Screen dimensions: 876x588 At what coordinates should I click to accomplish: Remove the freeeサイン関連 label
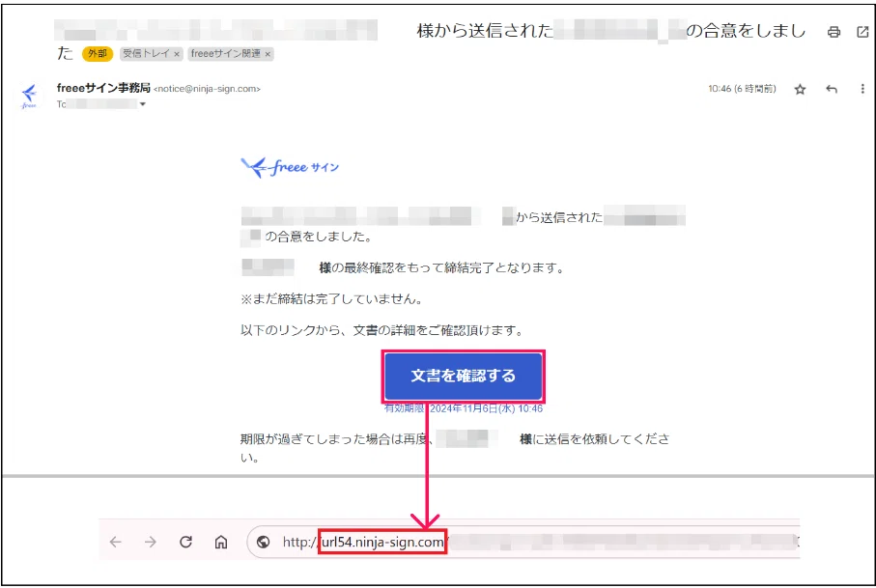tap(268, 54)
